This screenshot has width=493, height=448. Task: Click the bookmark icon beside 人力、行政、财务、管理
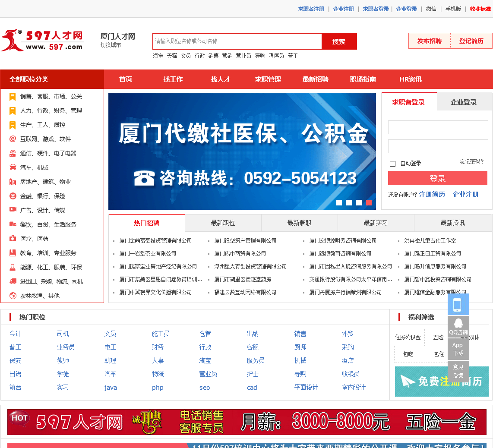tap(13, 110)
